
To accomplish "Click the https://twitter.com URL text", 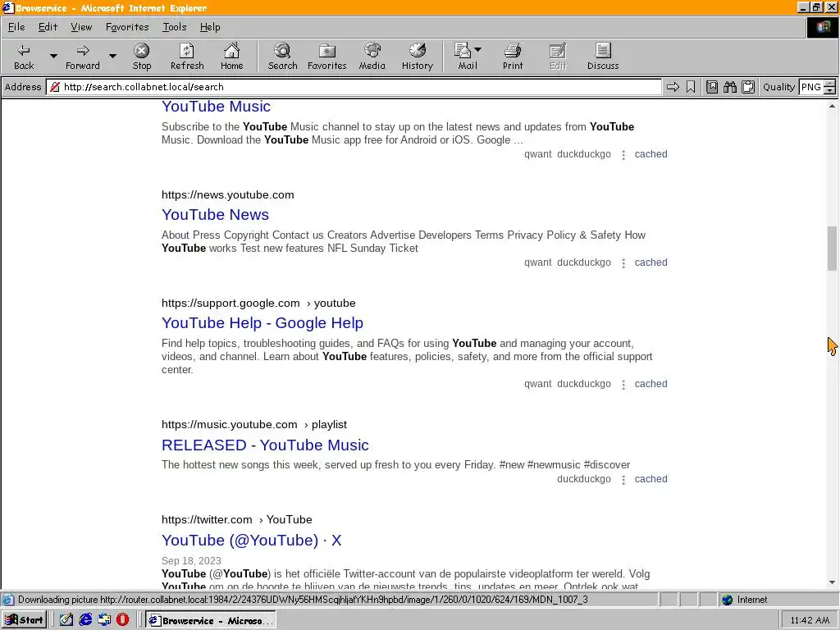I will (207, 519).
